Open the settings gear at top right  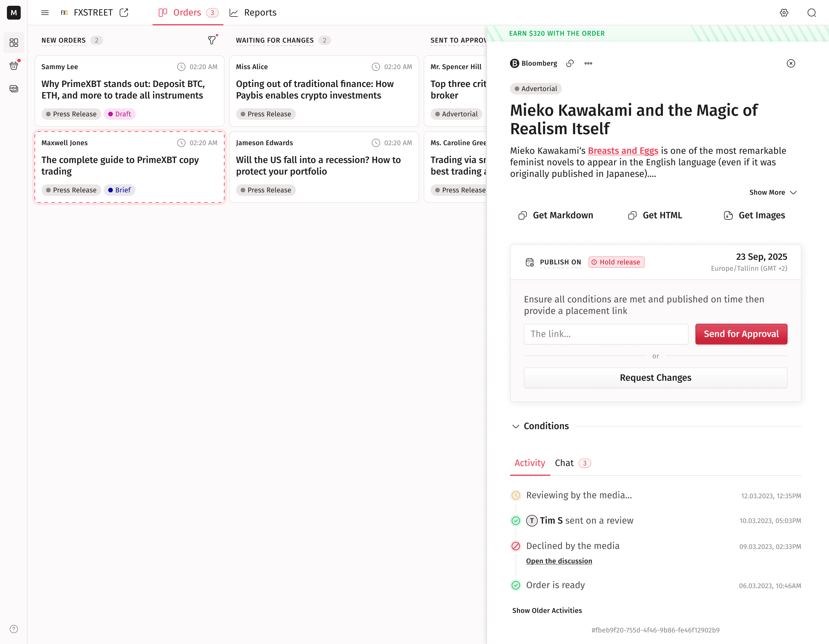[784, 13]
